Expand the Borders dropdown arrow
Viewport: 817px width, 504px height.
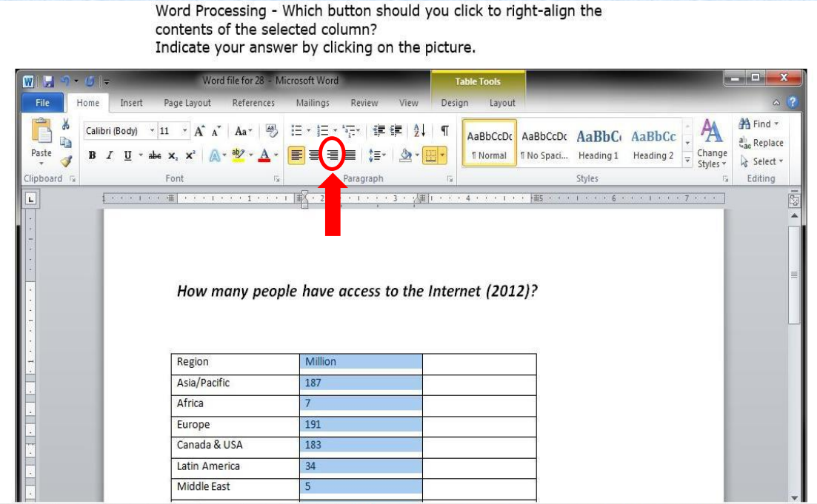(442, 155)
